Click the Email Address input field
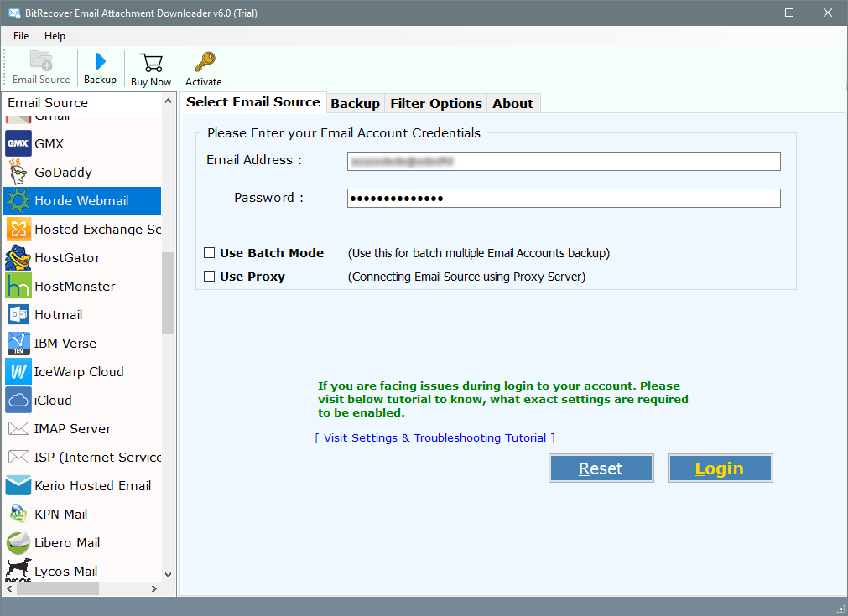848x616 pixels. click(x=564, y=161)
